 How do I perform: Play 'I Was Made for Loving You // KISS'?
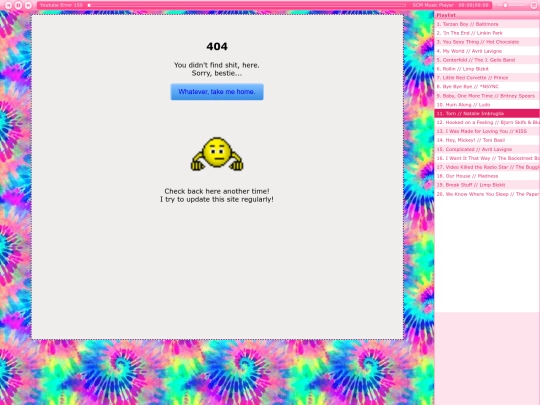487,131
